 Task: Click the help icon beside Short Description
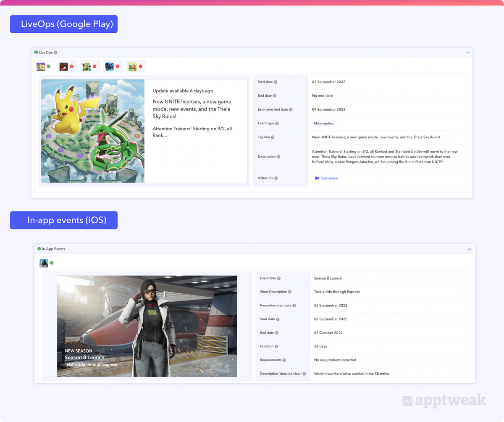[290, 292]
